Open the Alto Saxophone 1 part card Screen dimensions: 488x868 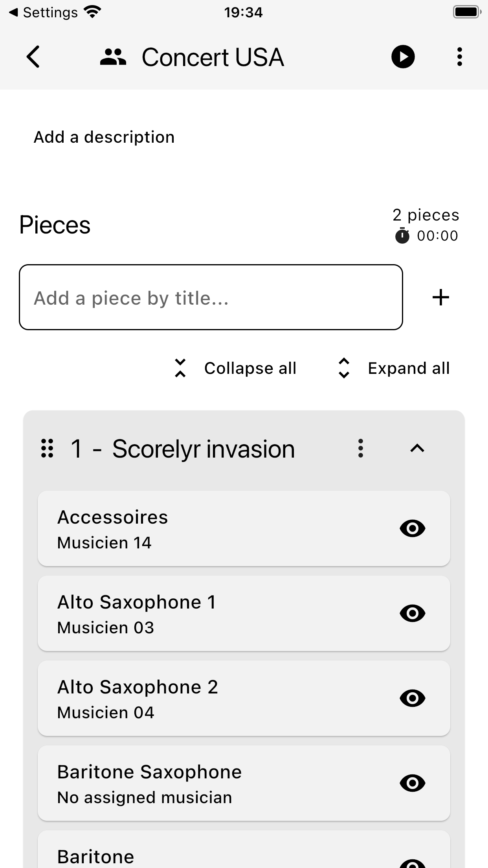click(244, 613)
